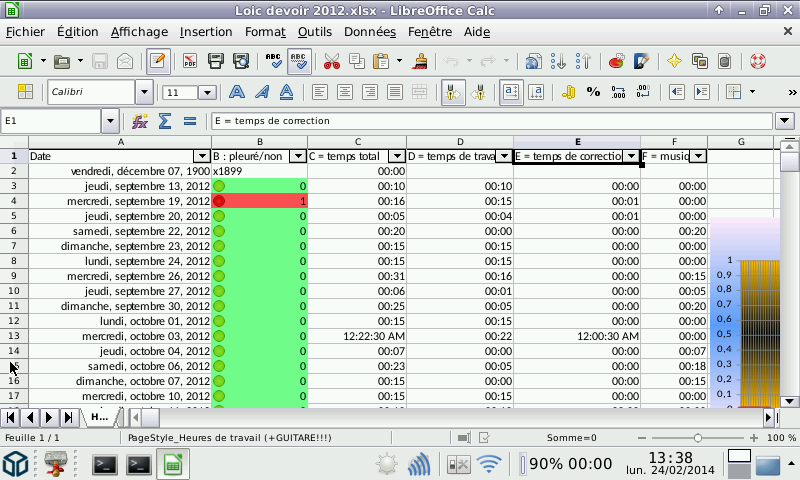Click the Open file folder icon
The image size is (800, 480).
[x=62, y=62]
